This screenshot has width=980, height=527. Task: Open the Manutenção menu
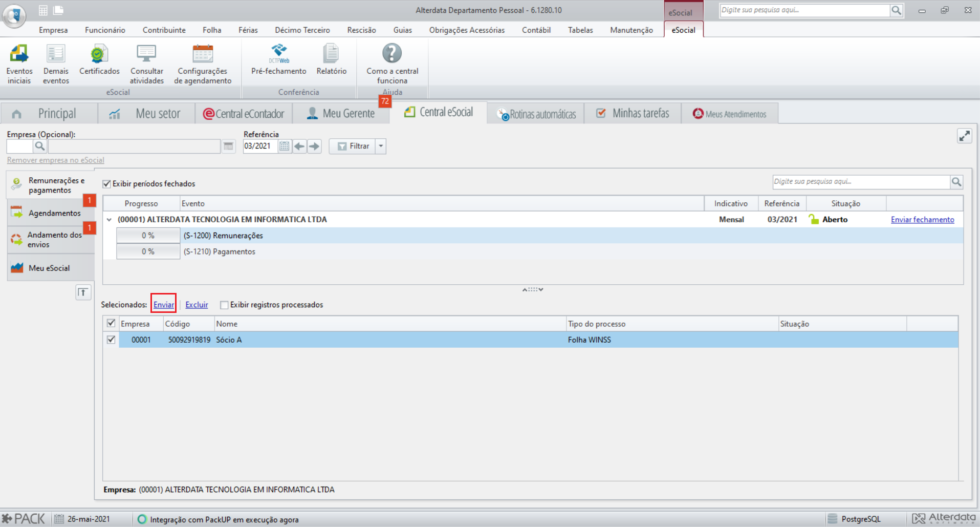tap(631, 30)
